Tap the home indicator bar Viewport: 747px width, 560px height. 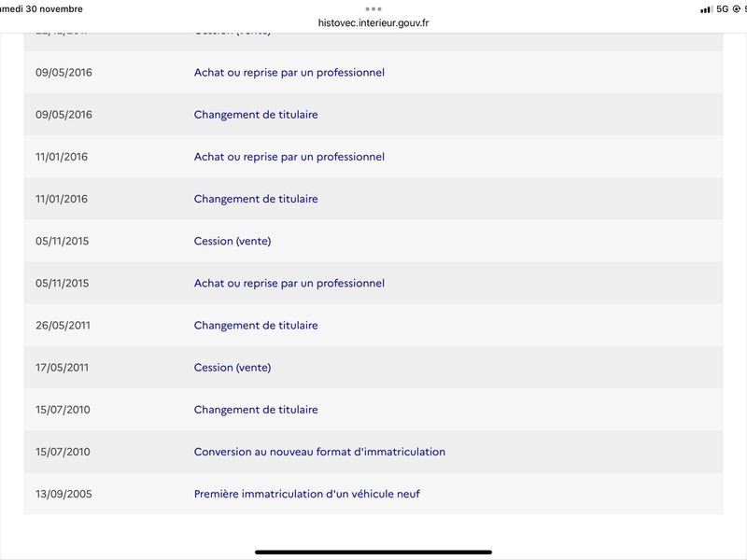373,552
